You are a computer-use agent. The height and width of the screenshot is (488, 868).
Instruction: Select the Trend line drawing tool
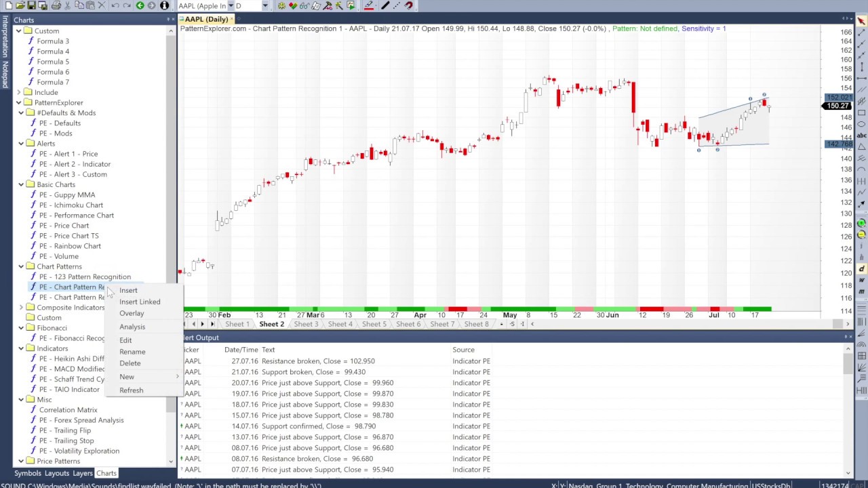point(861,32)
